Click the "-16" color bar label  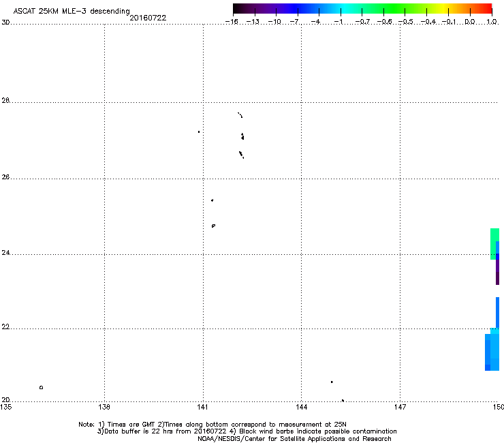(232, 22)
